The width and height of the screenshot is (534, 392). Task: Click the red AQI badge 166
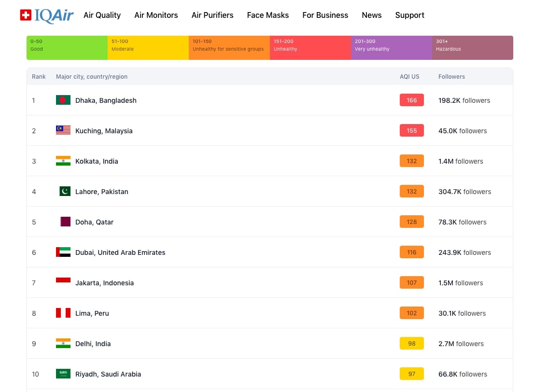click(x=412, y=100)
